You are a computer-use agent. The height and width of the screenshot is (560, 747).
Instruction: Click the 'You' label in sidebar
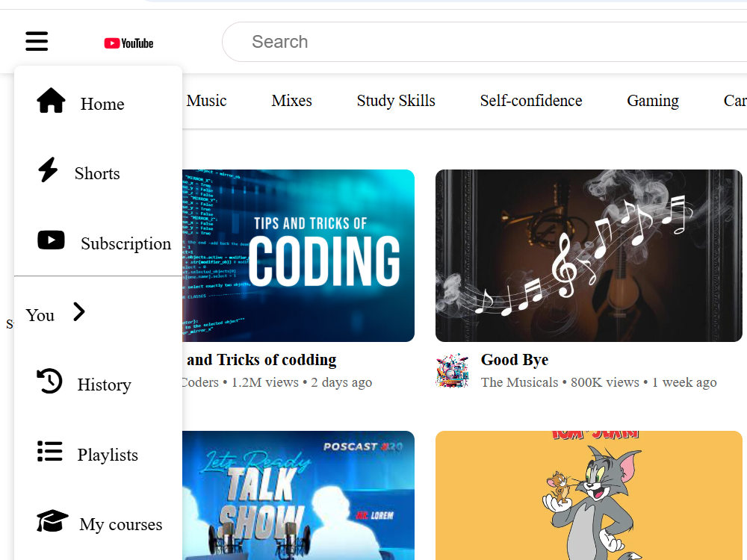tap(40, 315)
